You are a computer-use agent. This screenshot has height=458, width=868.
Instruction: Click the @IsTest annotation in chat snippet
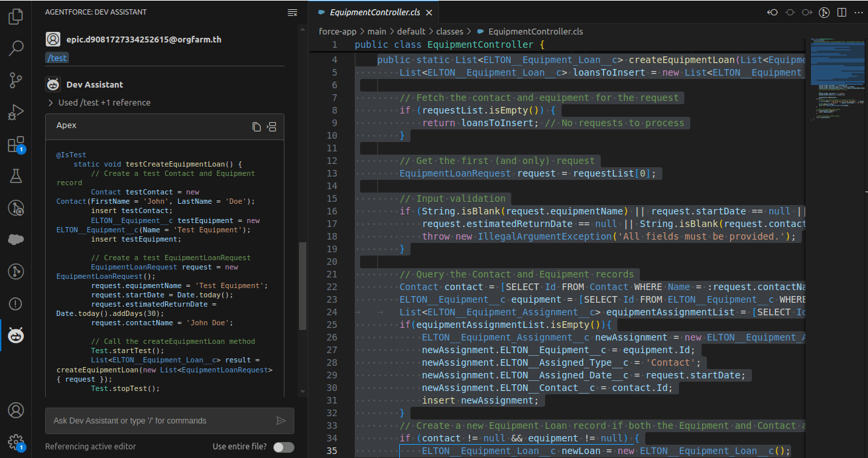(71, 155)
